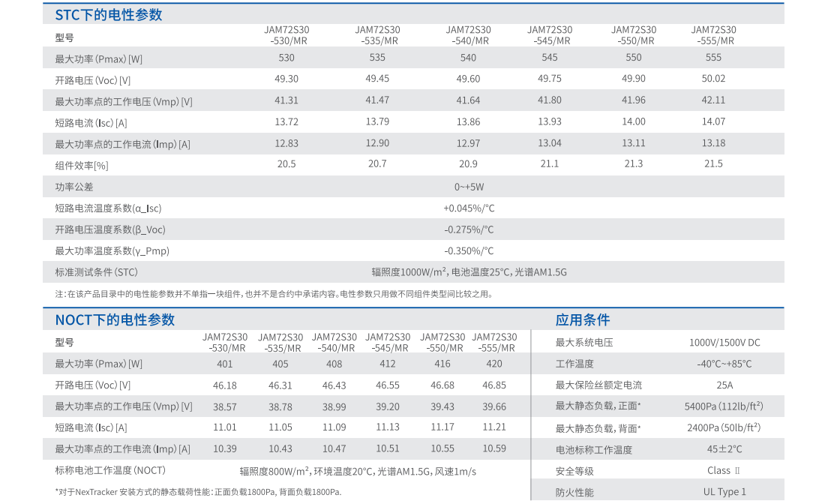The height and width of the screenshot is (504, 828).
Task: Select the JAM72S30-540/MR header in the NOCT table
Action: click(334, 342)
